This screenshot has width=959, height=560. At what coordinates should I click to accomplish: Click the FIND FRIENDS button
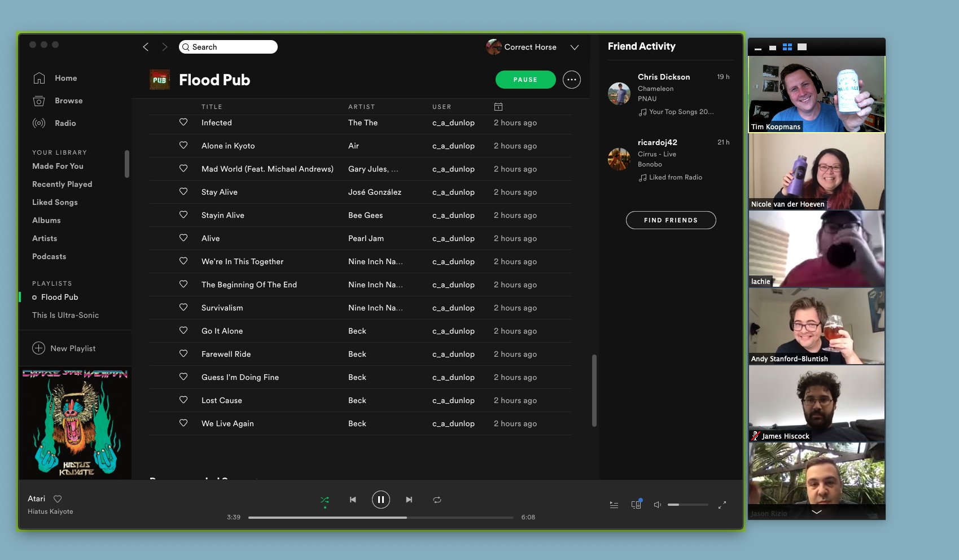pyautogui.click(x=671, y=220)
